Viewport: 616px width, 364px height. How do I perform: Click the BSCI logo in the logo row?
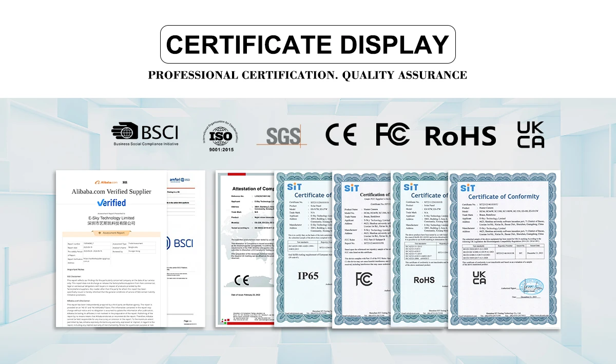point(145,134)
